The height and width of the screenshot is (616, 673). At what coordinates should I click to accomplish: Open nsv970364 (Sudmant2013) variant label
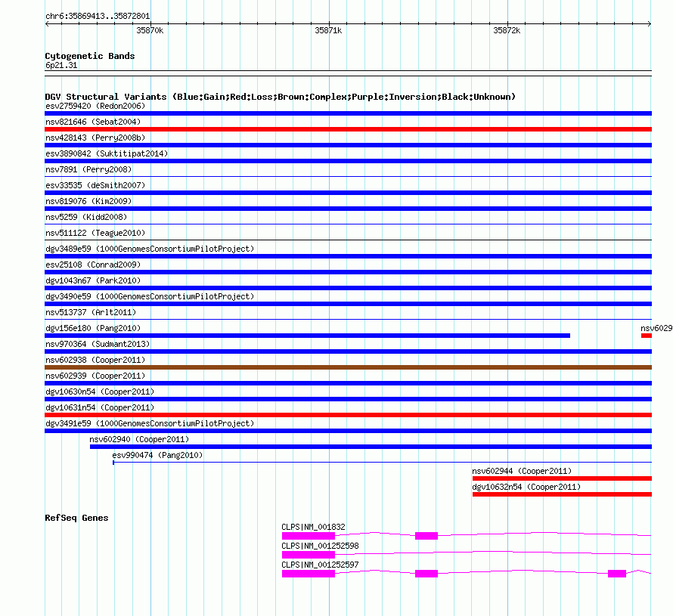[98, 344]
